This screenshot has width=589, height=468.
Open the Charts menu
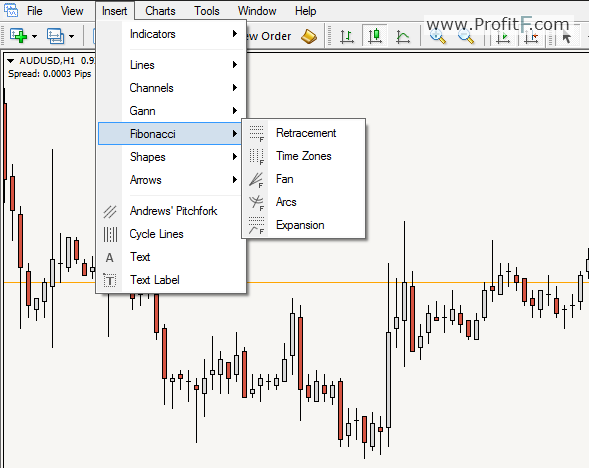[160, 11]
